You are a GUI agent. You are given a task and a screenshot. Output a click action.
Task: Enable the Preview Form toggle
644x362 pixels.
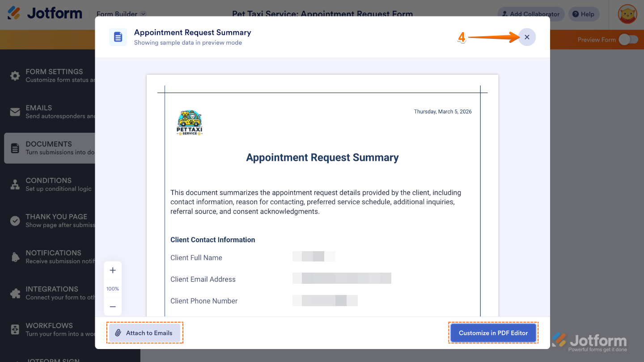point(627,39)
